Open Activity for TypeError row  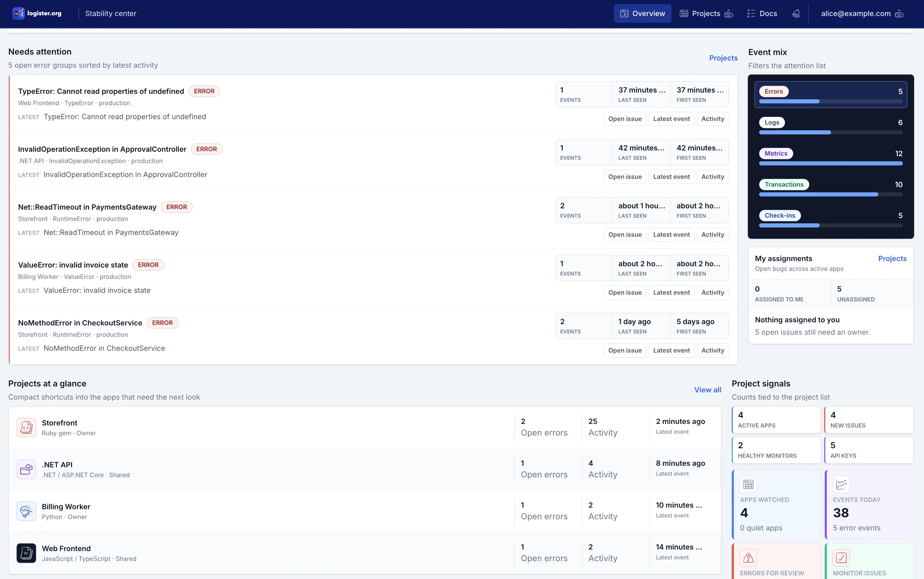pyautogui.click(x=713, y=119)
